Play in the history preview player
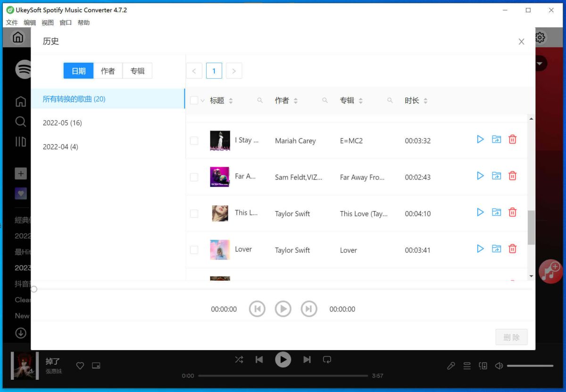 (283, 309)
